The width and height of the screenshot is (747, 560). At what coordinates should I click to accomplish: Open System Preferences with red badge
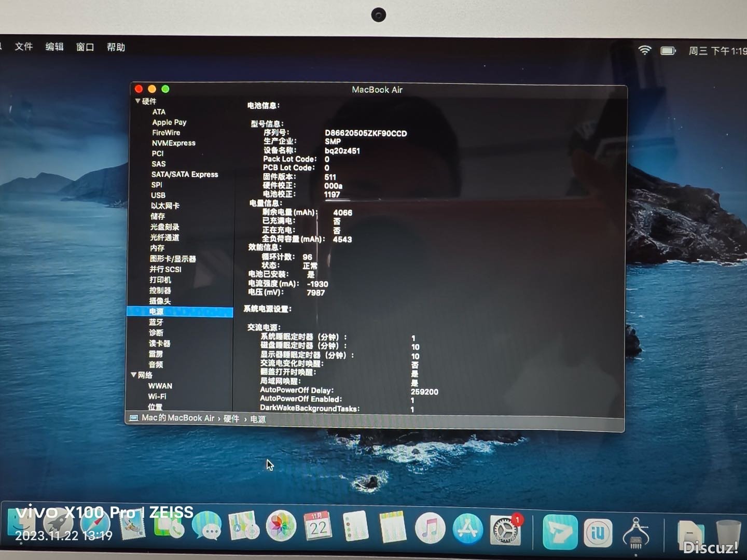506,530
